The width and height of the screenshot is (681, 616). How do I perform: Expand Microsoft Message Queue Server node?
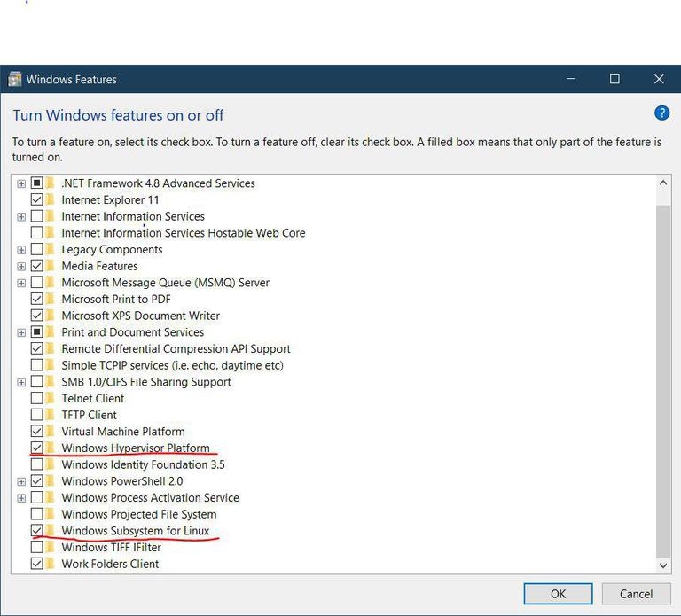coord(21,283)
